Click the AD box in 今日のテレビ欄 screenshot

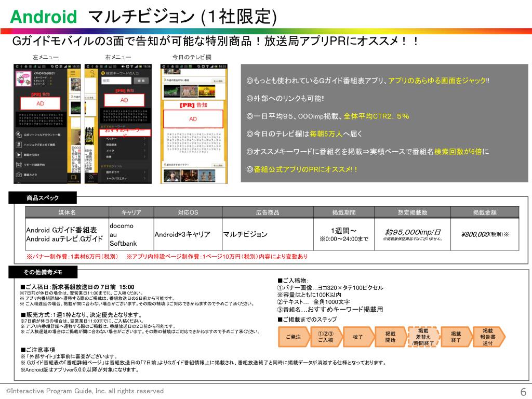[193, 119]
